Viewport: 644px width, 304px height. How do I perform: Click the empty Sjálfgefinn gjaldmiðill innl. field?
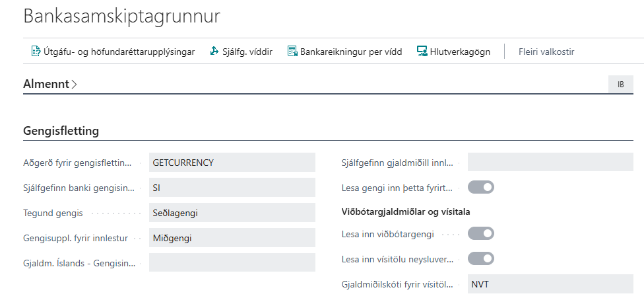pos(550,162)
